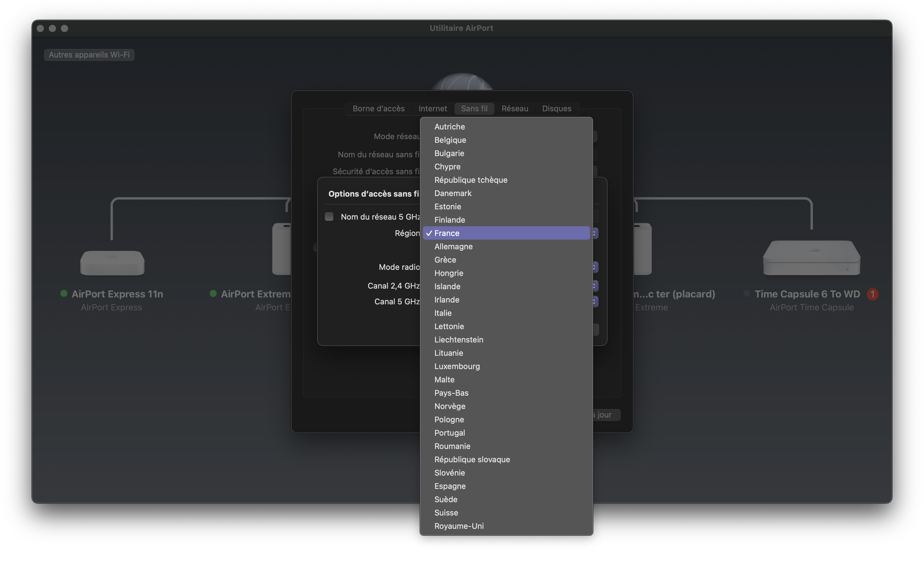Select République slovaque from the list
The width and height of the screenshot is (924, 563).
point(506,459)
